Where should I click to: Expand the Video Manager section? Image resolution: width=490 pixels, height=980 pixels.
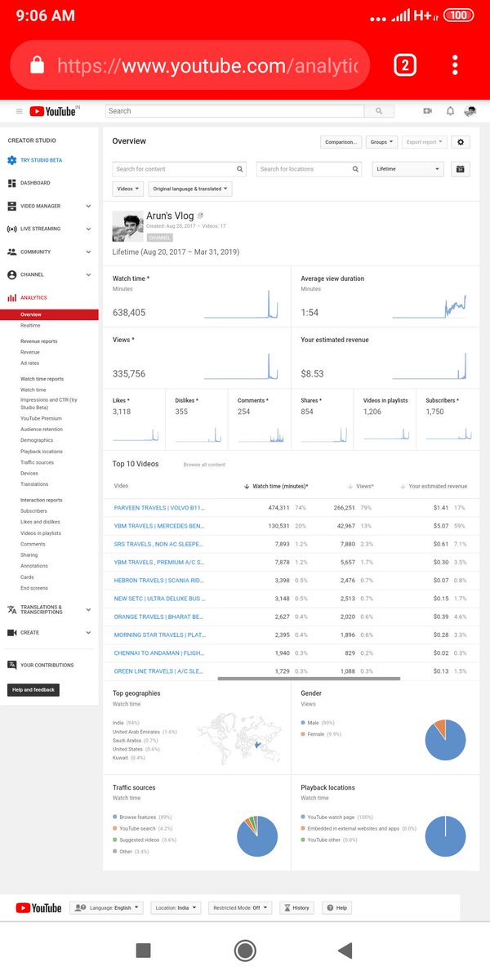88,206
